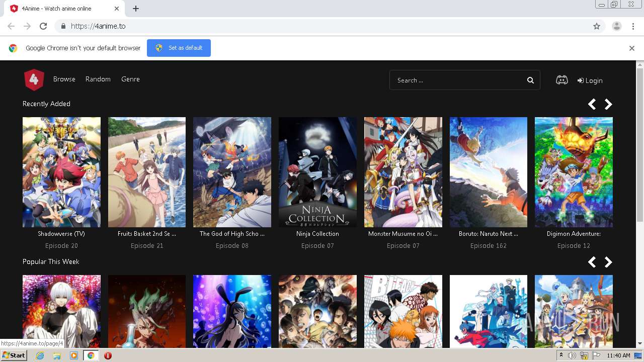Open the Browse menu
The height and width of the screenshot is (362, 644).
pyautogui.click(x=64, y=79)
